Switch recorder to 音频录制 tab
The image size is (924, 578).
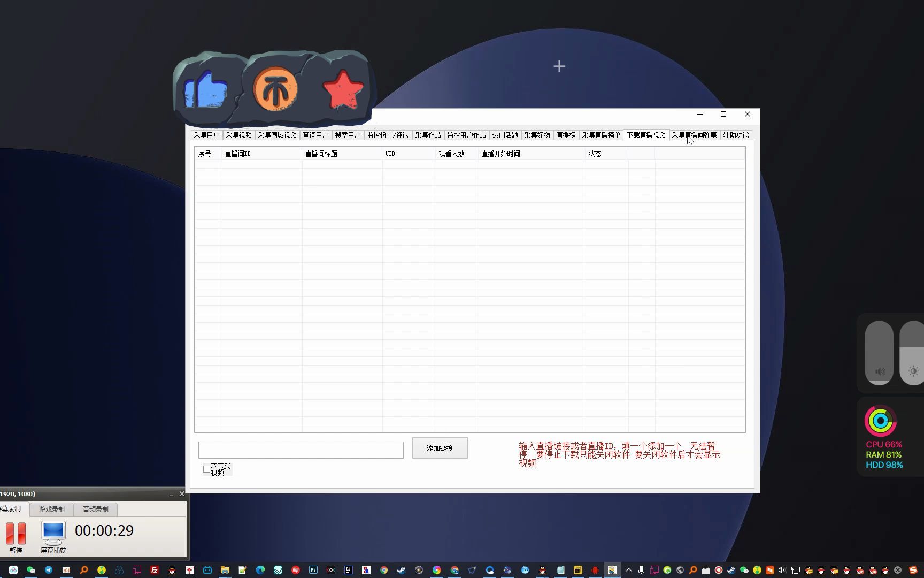(95, 509)
